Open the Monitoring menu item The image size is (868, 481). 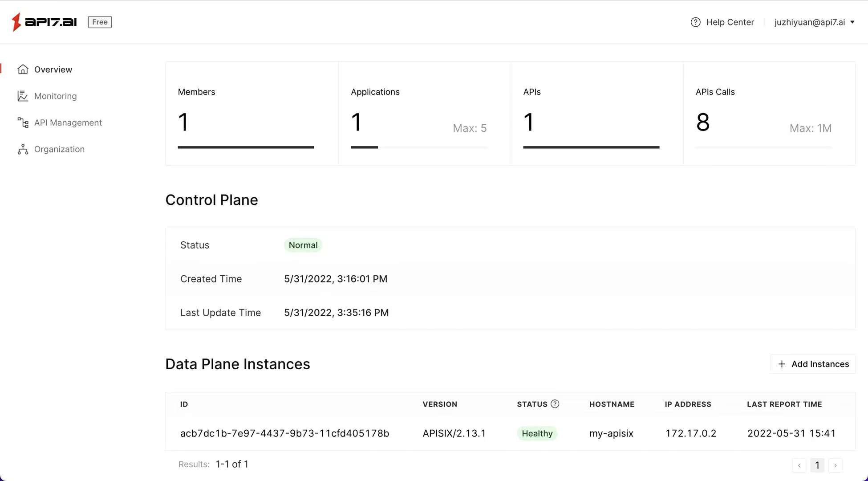tap(55, 96)
